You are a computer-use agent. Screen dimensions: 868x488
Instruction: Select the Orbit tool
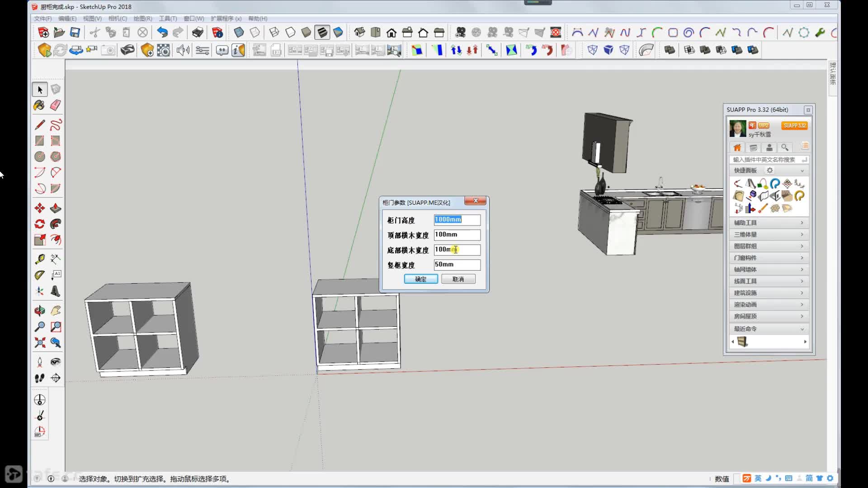tap(39, 310)
